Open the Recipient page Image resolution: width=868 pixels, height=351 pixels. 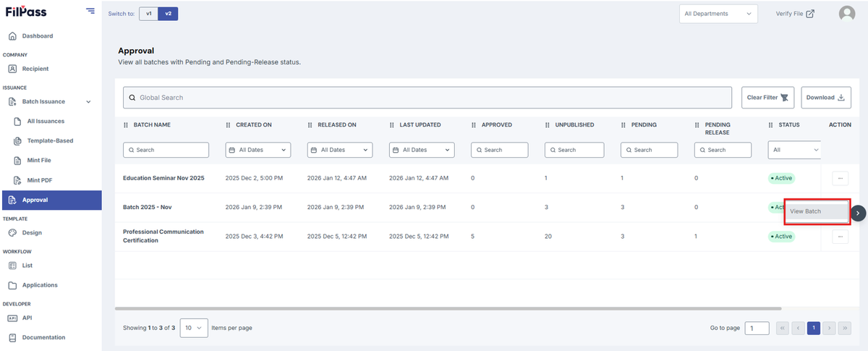click(x=35, y=69)
